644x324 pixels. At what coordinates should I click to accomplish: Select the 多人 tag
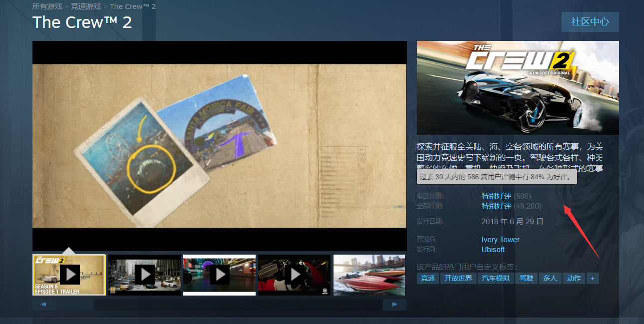tap(550, 278)
